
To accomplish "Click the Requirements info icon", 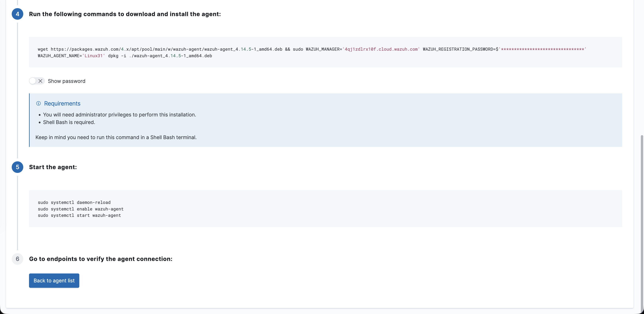I will click(39, 104).
